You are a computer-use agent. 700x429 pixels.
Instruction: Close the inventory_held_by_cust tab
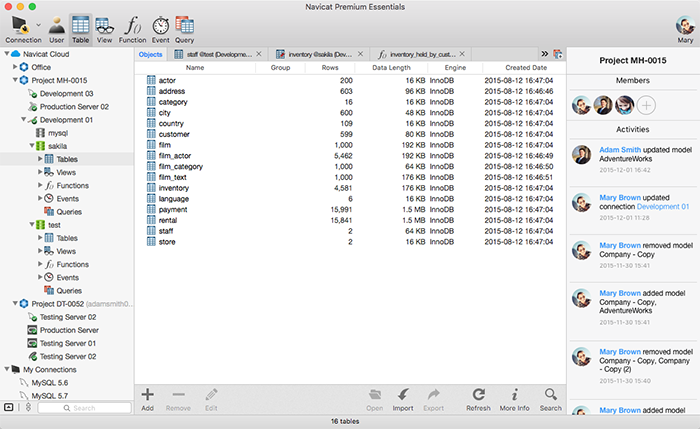tap(462, 54)
